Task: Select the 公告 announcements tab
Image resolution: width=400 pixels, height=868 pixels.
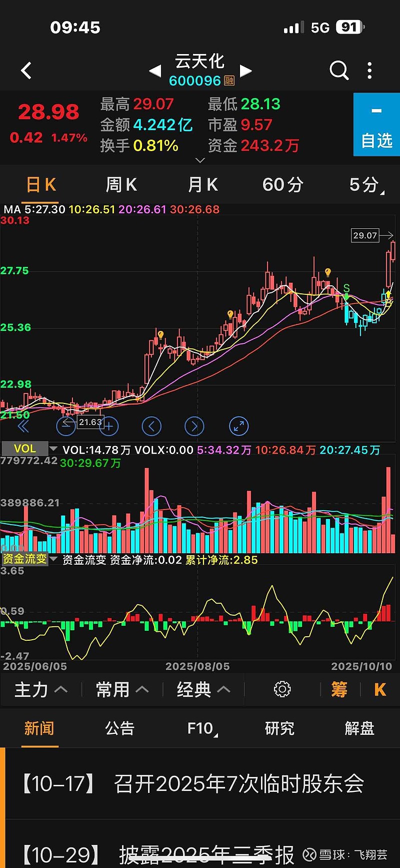Action: pos(119,728)
